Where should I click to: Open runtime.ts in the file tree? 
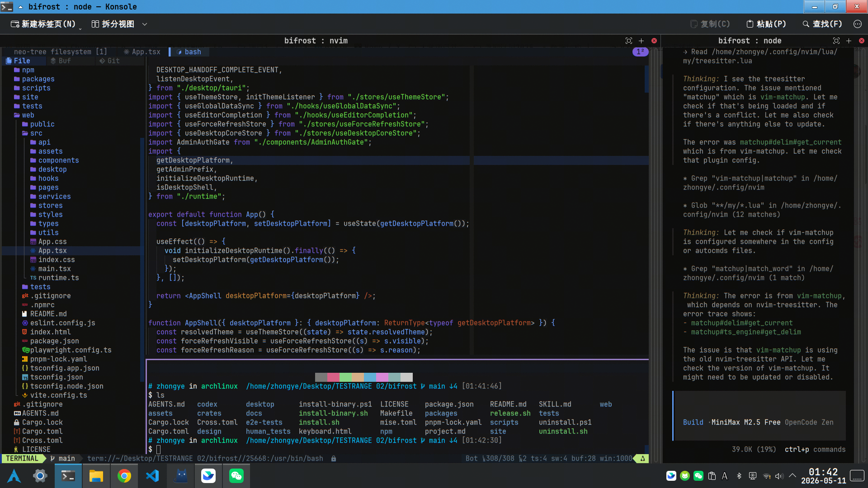[x=54, y=278]
